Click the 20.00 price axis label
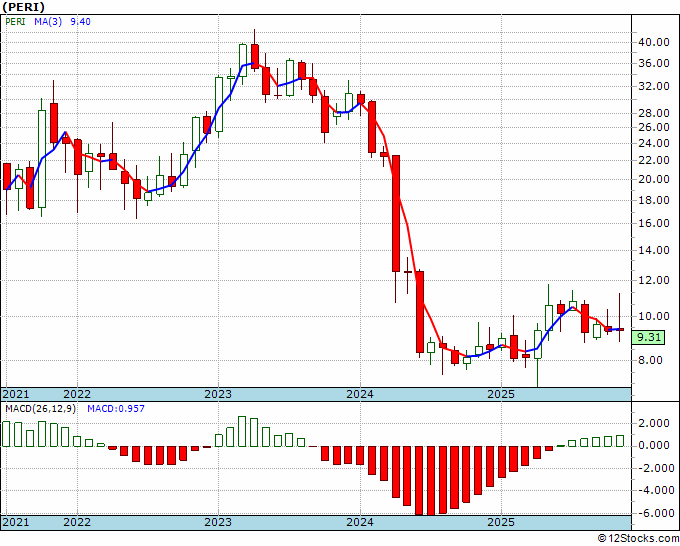The height and width of the screenshot is (546, 680). click(654, 179)
